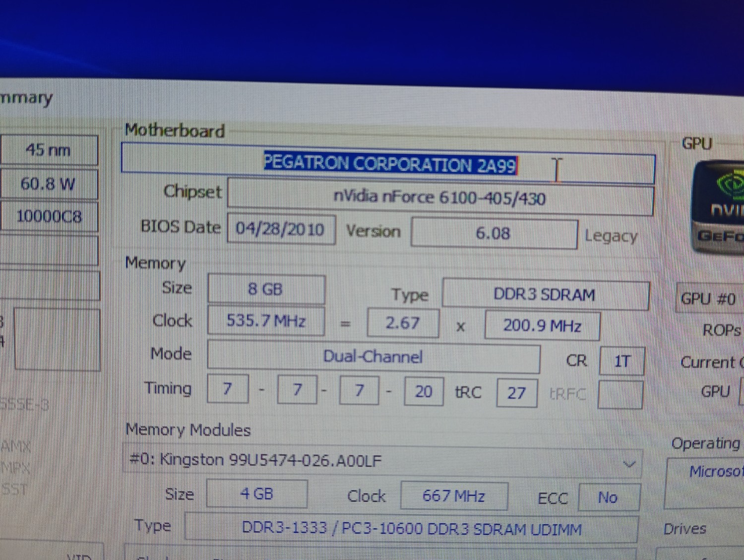
Task: Click the 10000C8 microcode value
Action: [x=49, y=216]
